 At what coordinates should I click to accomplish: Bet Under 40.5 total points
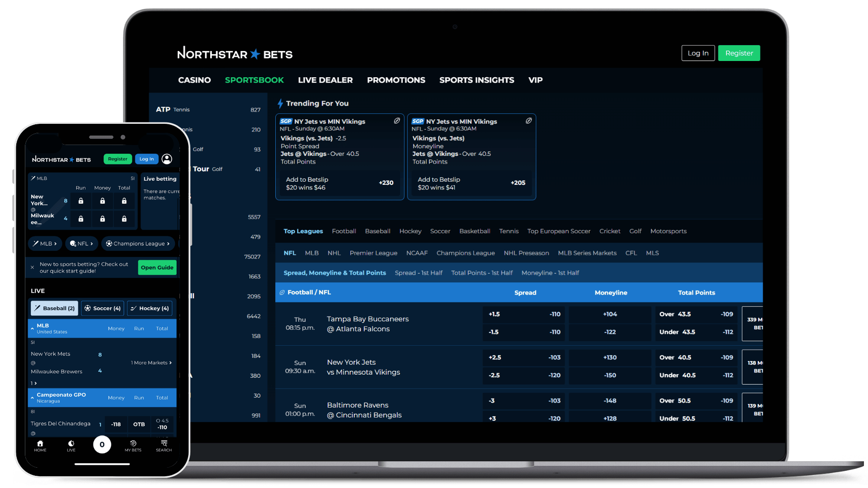(696, 375)
